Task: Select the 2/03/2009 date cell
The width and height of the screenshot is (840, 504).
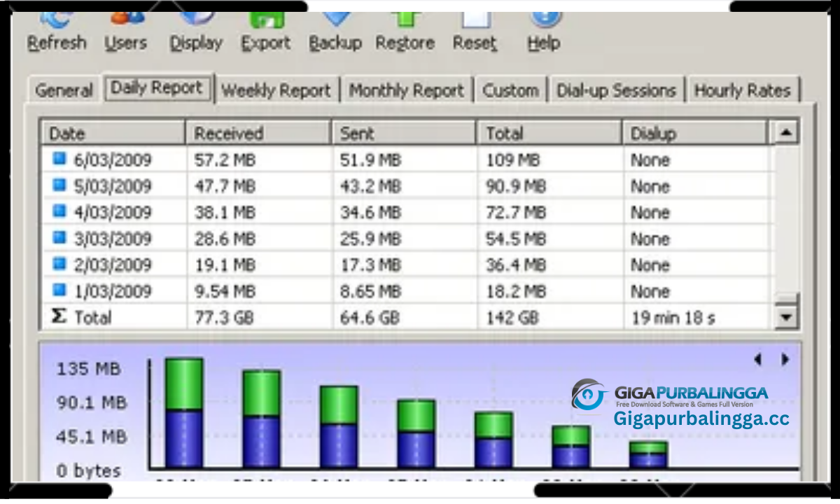Action: (113, 265)
